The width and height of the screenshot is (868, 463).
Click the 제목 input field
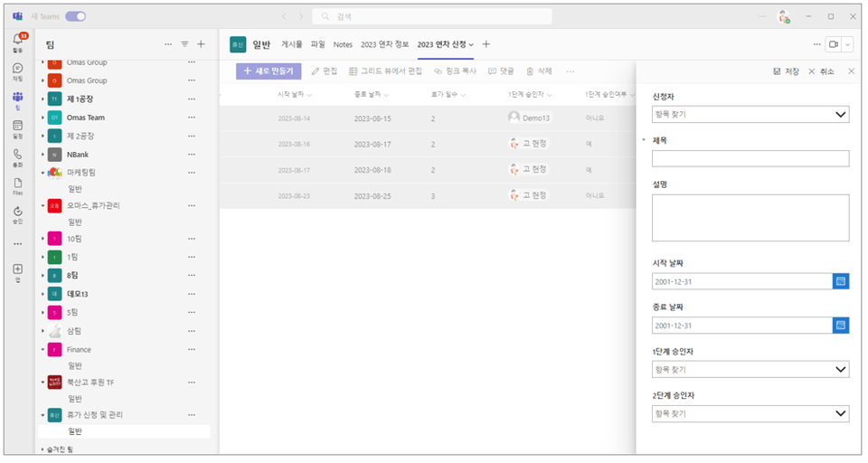click(x=750, y=158)
